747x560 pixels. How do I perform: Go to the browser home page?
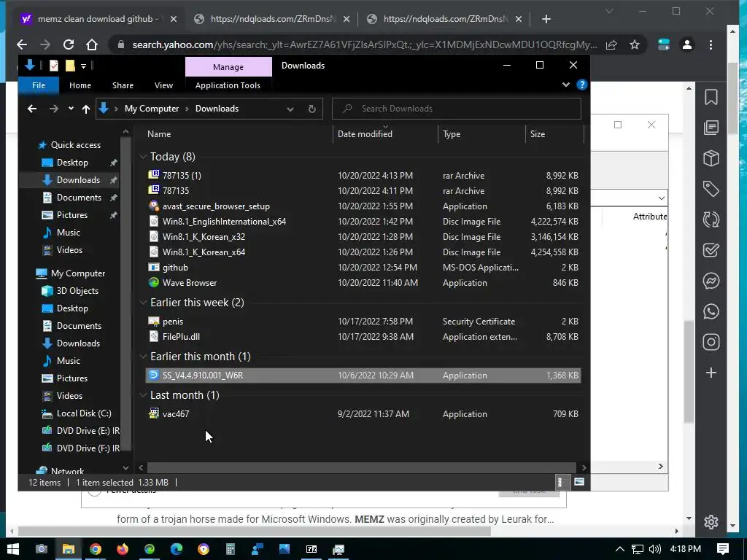[x=92, y=44]
